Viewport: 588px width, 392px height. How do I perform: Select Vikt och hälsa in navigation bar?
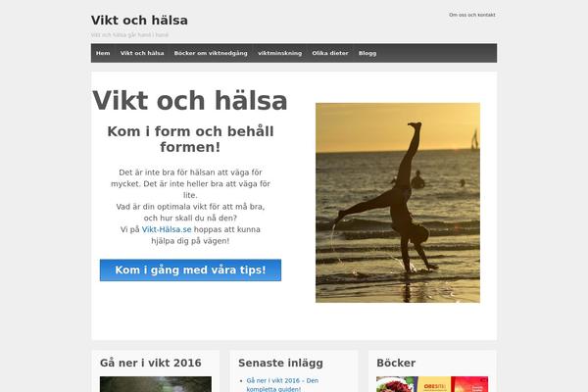point(142,53)
